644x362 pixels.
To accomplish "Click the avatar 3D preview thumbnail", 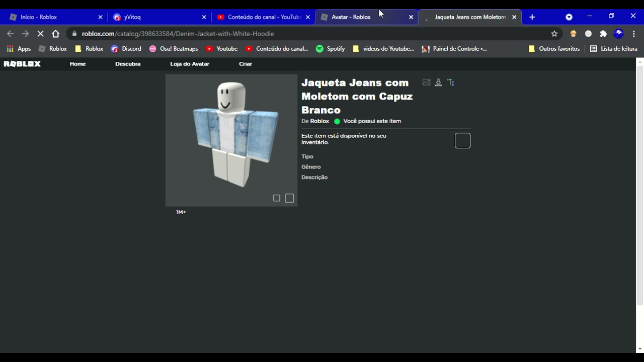I will 231,140.
